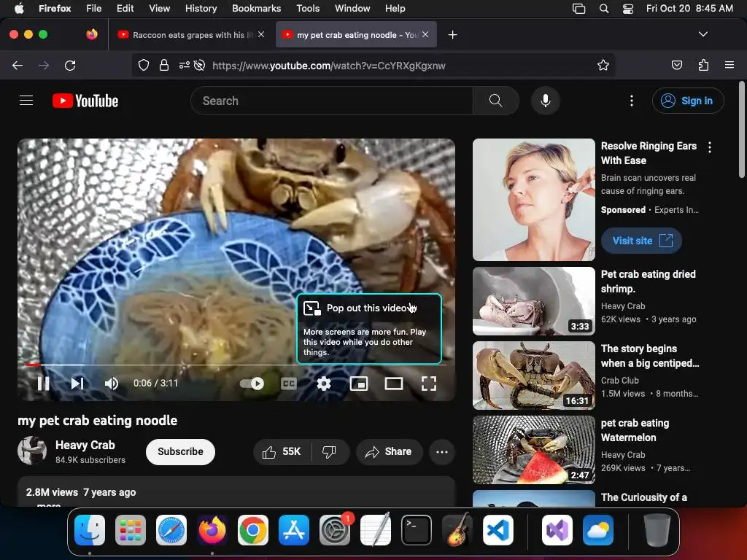The width and height of the screenshot is (747, 560).
Task: Enable miniplayer mode icon
Action: coord(359,384)
